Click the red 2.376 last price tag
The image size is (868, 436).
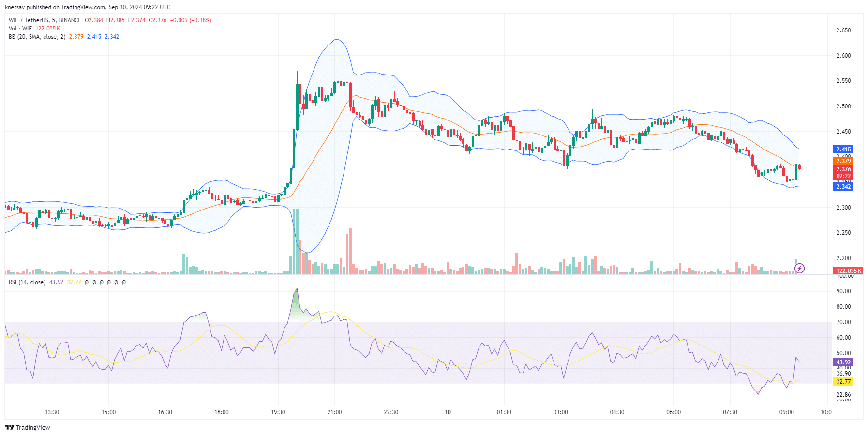point(843,169)
